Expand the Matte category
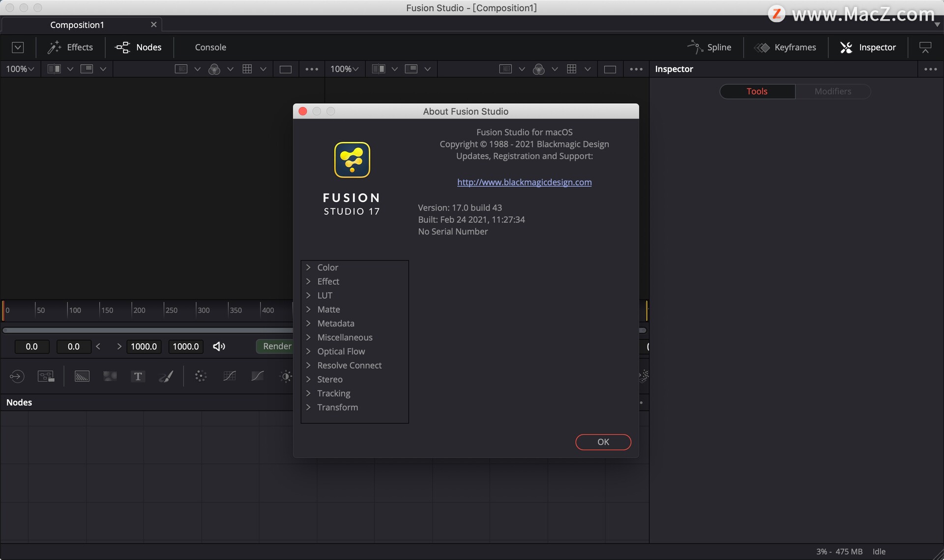This screenshot has width=944, height=560. pyautogui.click(x=308, y=309)
